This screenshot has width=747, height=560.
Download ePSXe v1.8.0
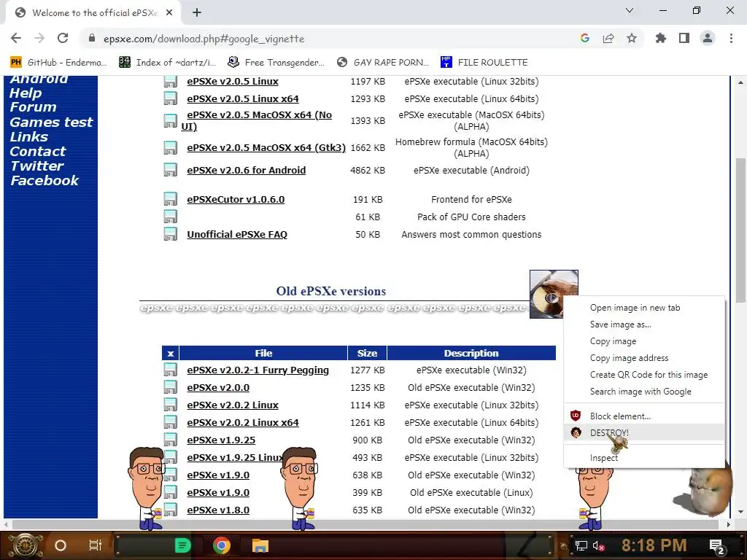tap(218, 510)
